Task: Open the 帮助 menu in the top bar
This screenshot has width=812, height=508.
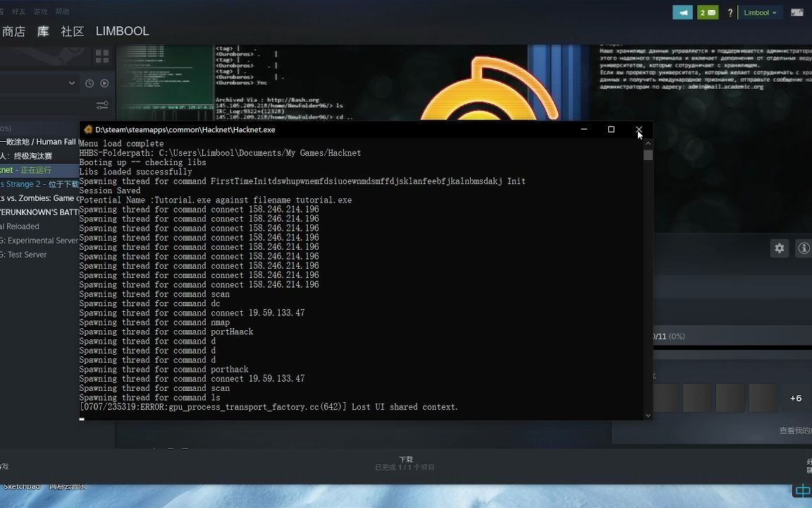Action: click(x=62, y=11)
